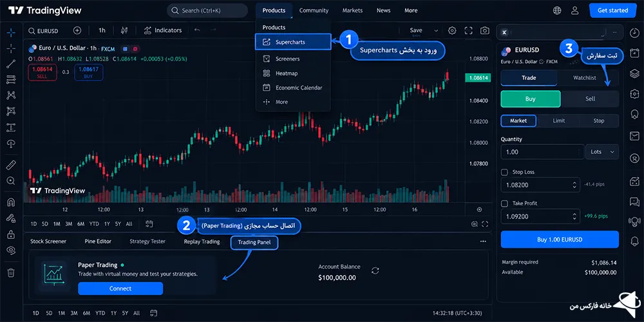
Task: Select the ruler measure tool
Action: click(x=11, y=165)
